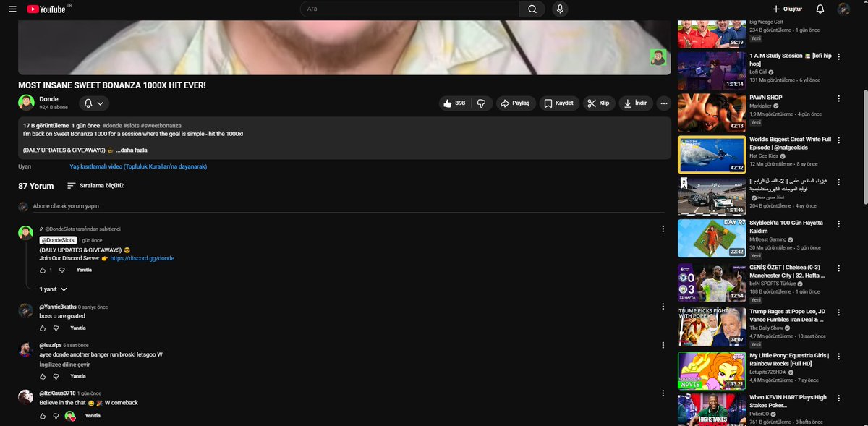Dislike the video

click(482, 103)
